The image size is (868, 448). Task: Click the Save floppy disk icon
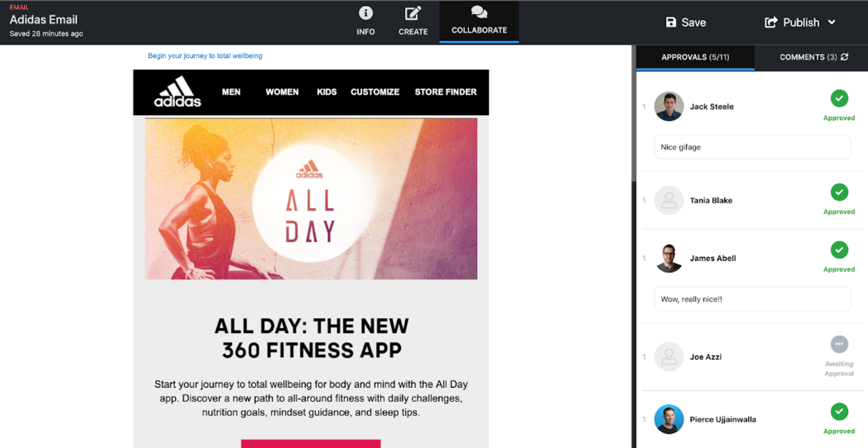click(x=670, y=22)
